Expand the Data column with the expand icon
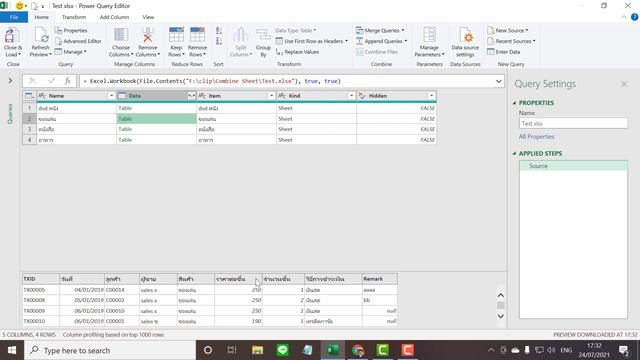Viewport: 640px width, 360px height. point(191,96)
